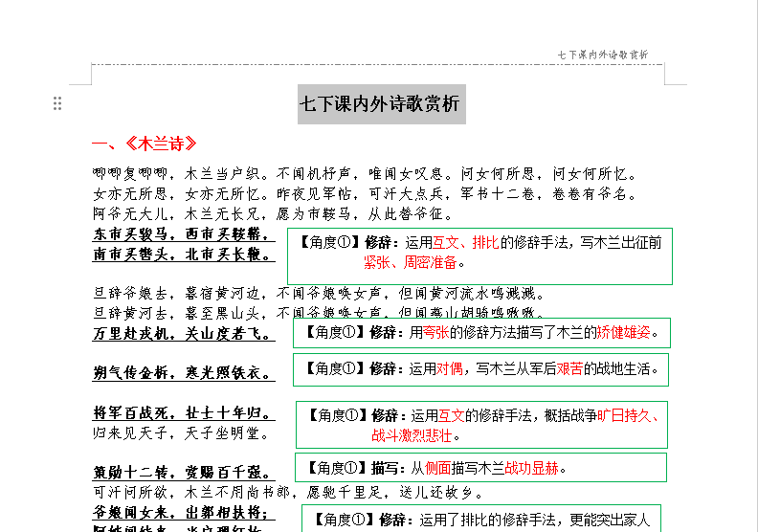758x532 pixels.
Task: Click the red phrase 紧张、周密准备
Action: (x=411, y=262)
